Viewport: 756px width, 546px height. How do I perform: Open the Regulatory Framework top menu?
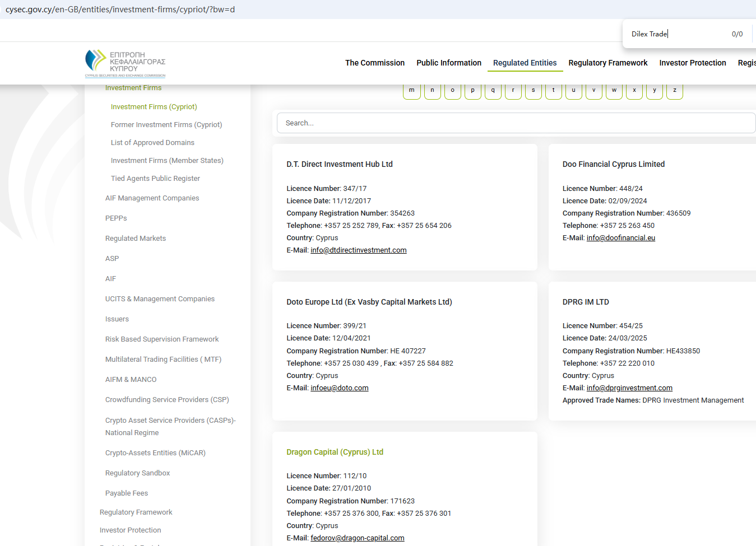607,63
